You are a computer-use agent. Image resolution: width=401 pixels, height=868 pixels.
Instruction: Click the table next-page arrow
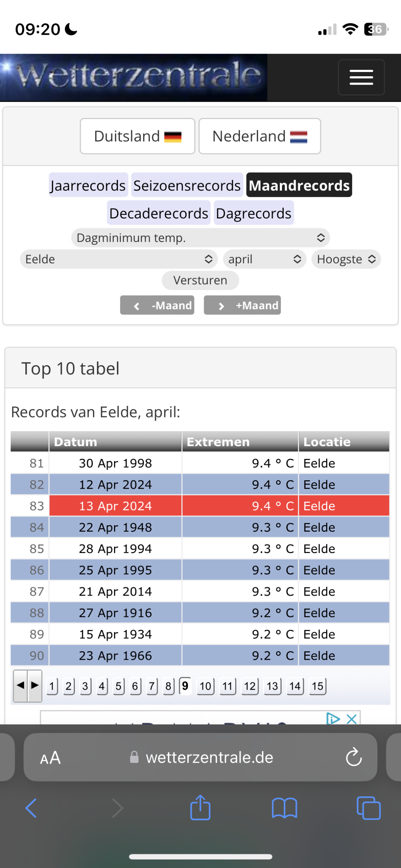pyautogui.click(x=35, y=685)
